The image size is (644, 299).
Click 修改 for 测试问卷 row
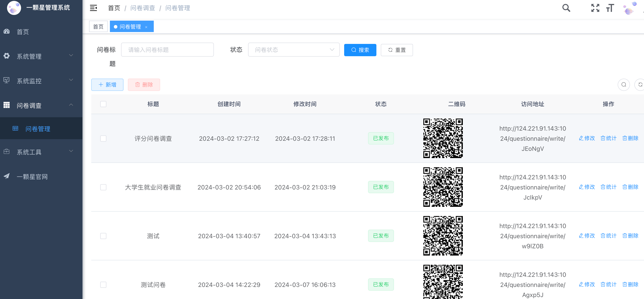tap(587, 284)
